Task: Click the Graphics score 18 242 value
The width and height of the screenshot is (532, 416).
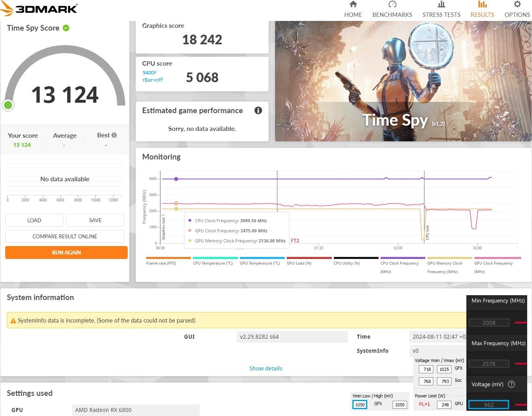Action: [202, 39]
